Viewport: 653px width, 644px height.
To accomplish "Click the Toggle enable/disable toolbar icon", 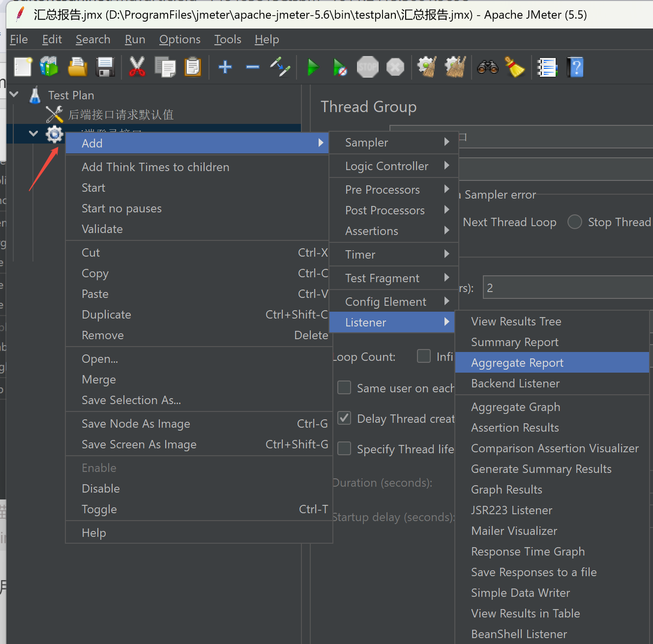I will click(x=280, y=67).
